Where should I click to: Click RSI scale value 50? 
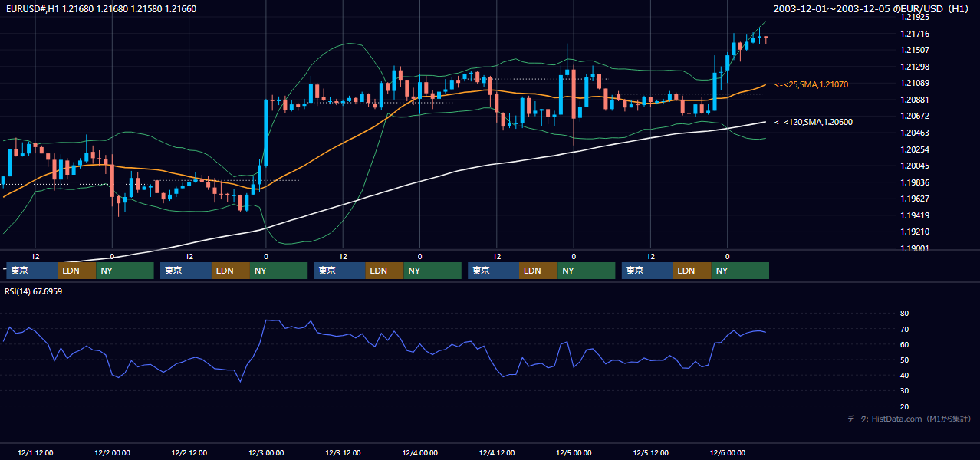click(904, 360)
